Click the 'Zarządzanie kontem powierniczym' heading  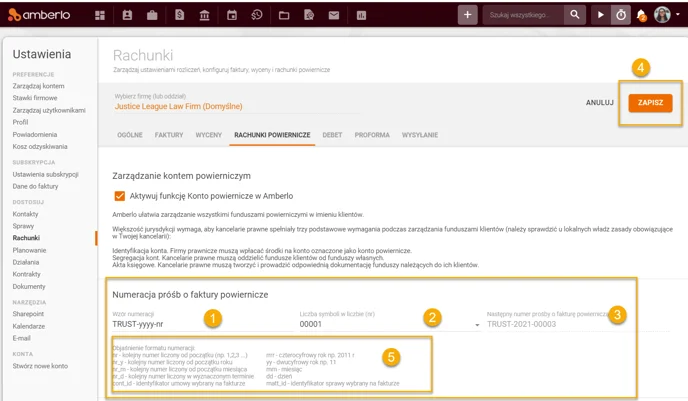[182, 176]
